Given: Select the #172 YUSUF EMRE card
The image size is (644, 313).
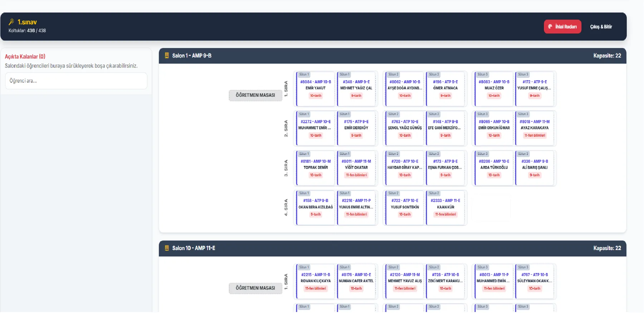Looking at the screenshot, I should (535, 89).
